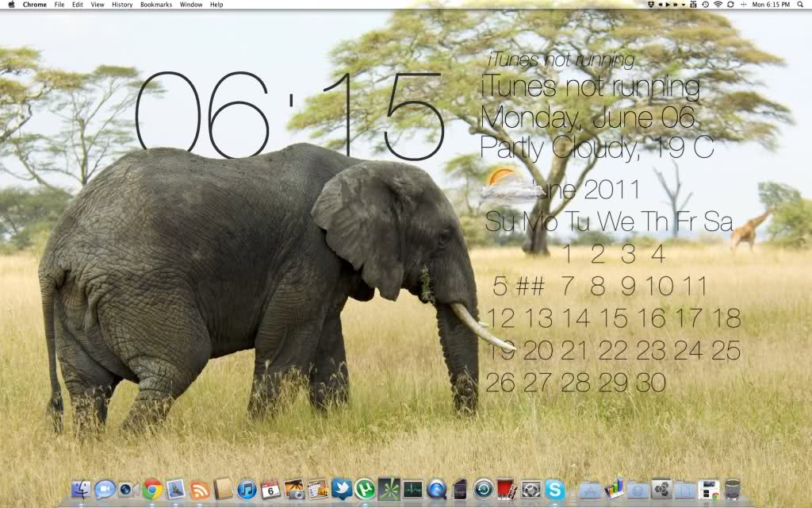The image size is (812, 508).
Task: Click the dots icon left of the clock
Action: [x=744, y=4]
